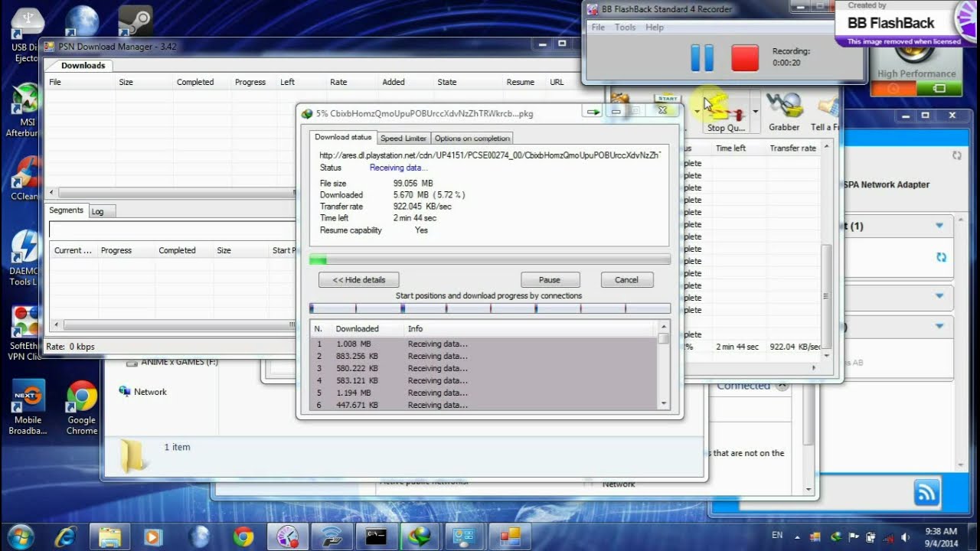
Task: Click the Tell a Friend toolbar icon
Action: [x=825, y=113]
